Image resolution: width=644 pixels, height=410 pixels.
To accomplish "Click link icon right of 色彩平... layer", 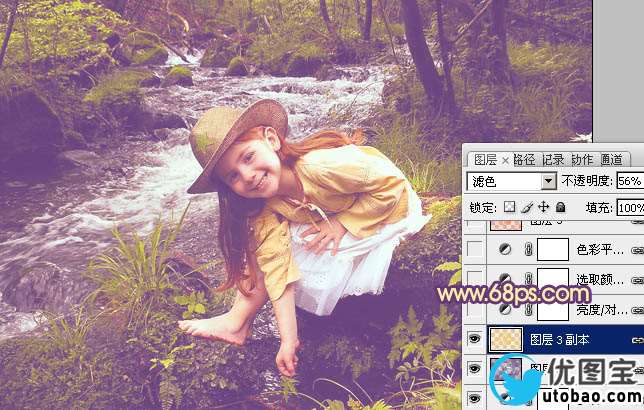I will click(638, 250).
